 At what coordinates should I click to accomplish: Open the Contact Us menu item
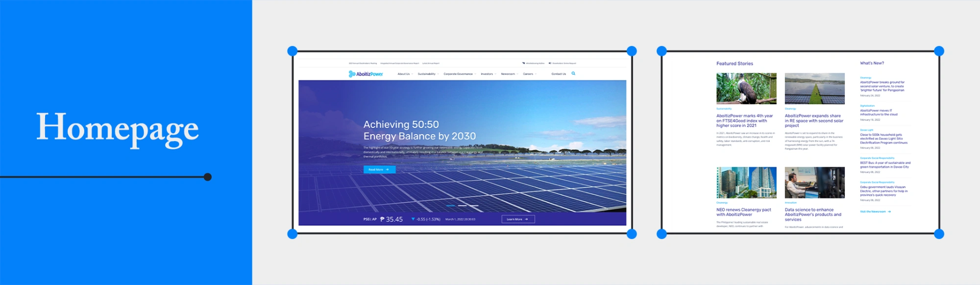pos(559,74)
